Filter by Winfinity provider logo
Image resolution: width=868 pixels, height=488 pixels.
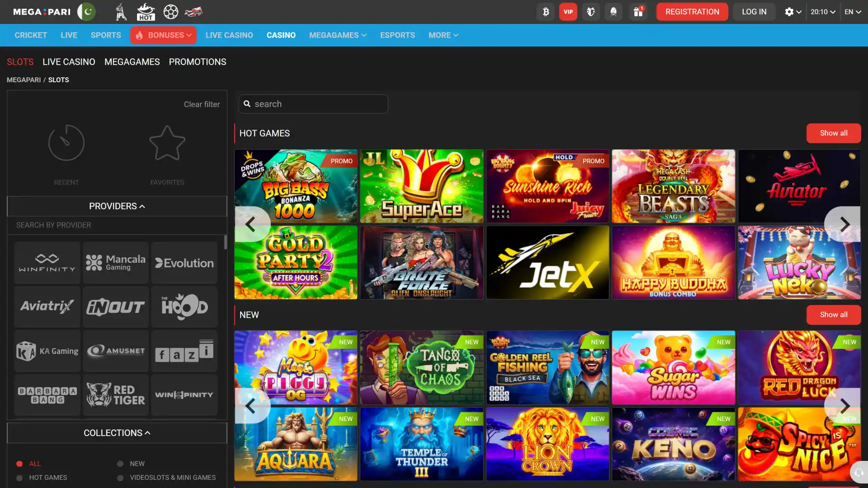[x=47, y=263]
